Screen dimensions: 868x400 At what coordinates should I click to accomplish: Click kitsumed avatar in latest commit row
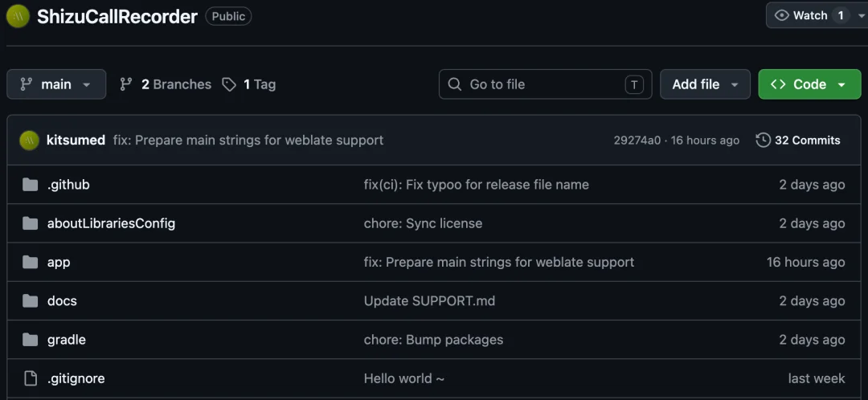[x=29, y=141]
